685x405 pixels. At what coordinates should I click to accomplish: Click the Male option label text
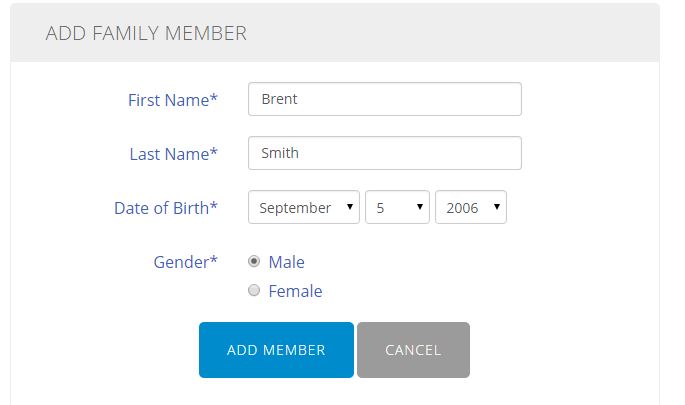click(x=287, y=262)
